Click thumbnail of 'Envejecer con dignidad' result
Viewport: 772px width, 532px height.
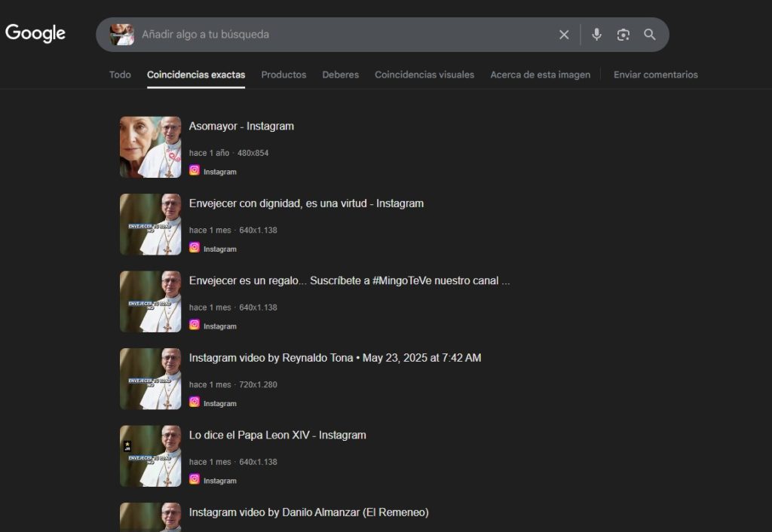[150, 224]
